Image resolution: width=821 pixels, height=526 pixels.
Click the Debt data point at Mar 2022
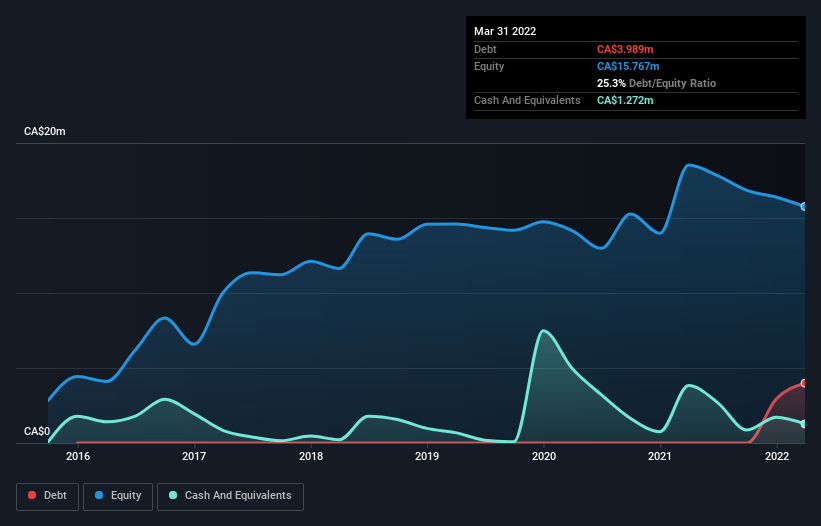pos(804,383)
